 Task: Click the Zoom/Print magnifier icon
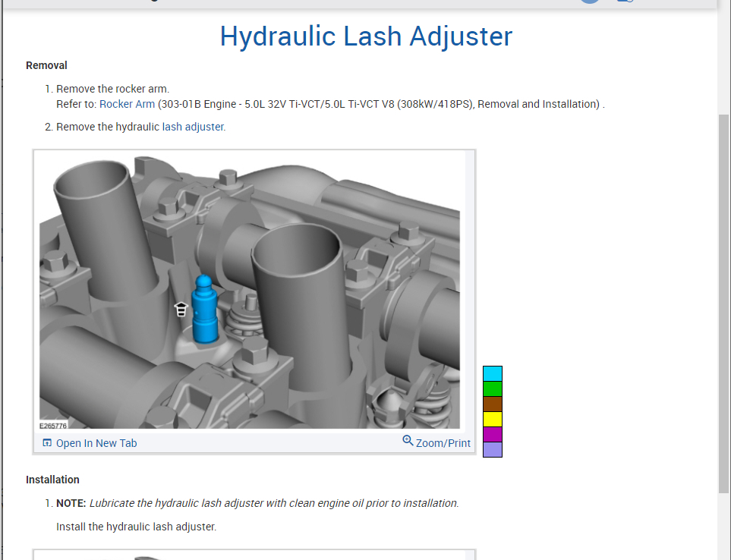pyautogui.click(x=408, y=440)
